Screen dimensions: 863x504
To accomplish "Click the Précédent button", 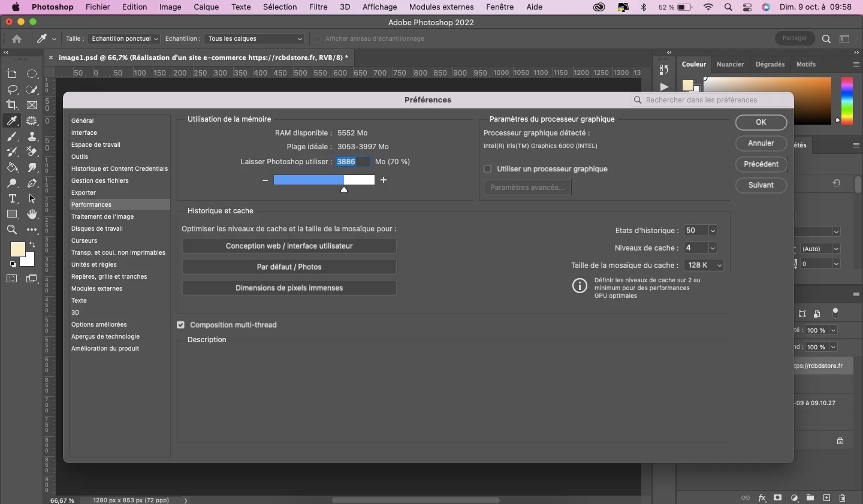I will click(x=761, y=164).
